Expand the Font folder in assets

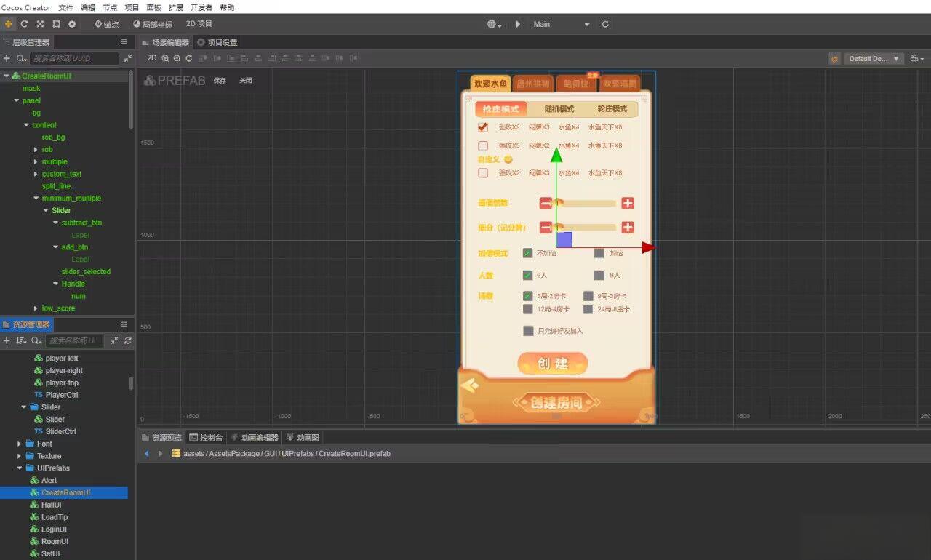(20, 444)
